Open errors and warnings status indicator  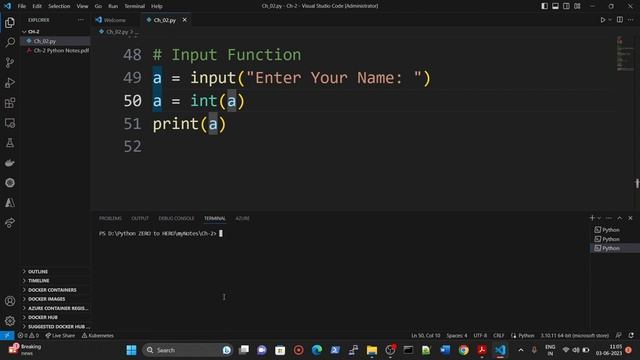click(28, 336)
